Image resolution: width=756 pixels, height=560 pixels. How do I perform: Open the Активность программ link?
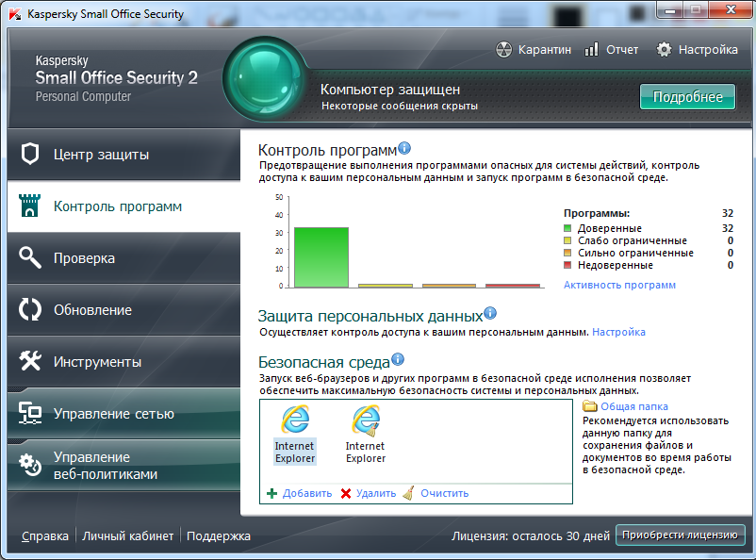coord(619,285)
